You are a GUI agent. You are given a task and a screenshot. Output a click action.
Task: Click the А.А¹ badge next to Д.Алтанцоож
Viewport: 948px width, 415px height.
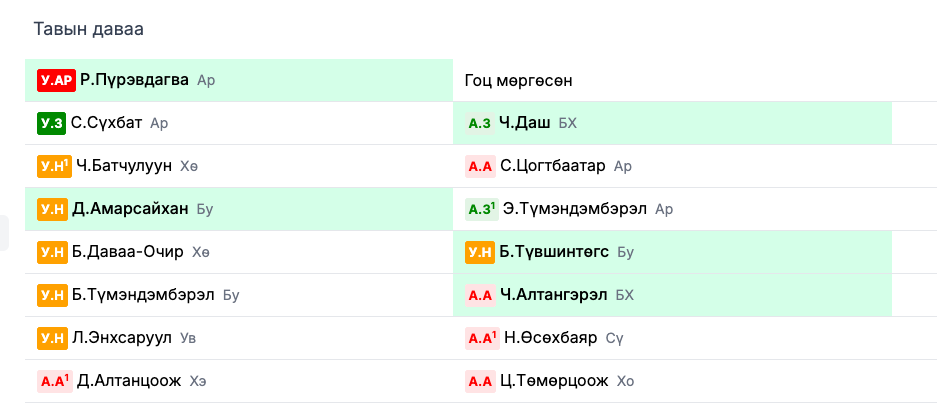(55, 381)
